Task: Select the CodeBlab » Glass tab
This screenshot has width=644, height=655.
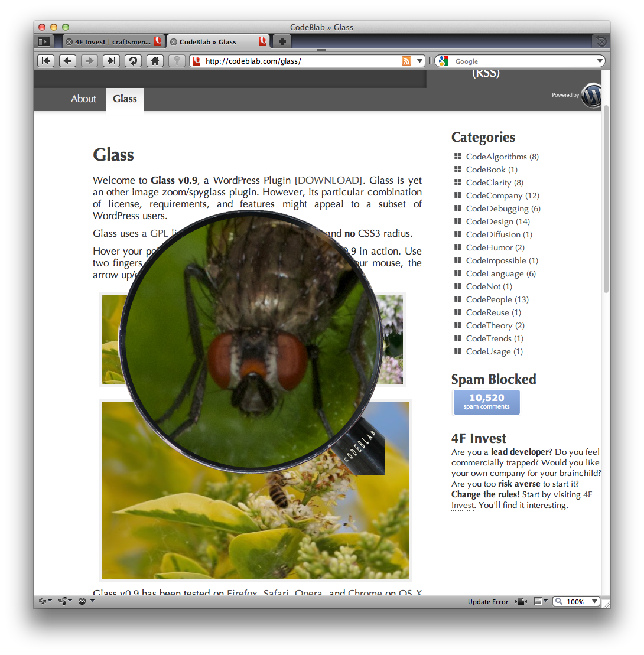Action: tap(219, 42)
